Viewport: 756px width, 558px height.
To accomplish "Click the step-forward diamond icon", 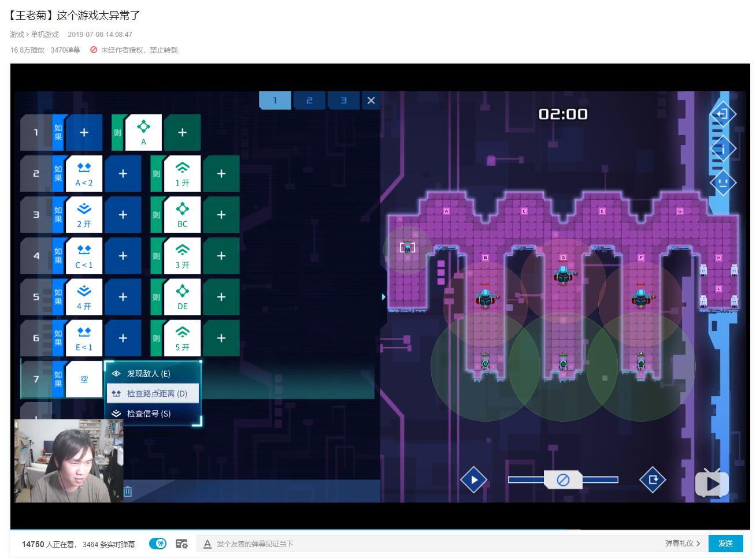I will click(x=653, y=479).
